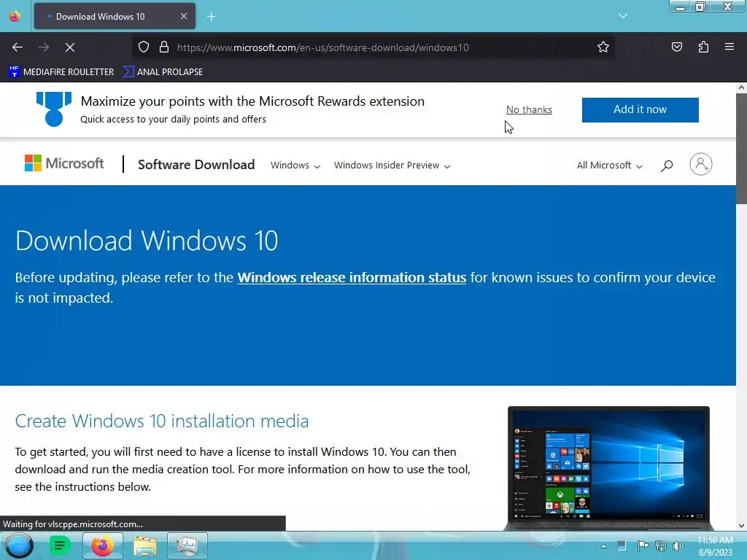Open tracking protection shield icon
The image size is (747, 560).
pyautogui.click(x=144, y=47)
